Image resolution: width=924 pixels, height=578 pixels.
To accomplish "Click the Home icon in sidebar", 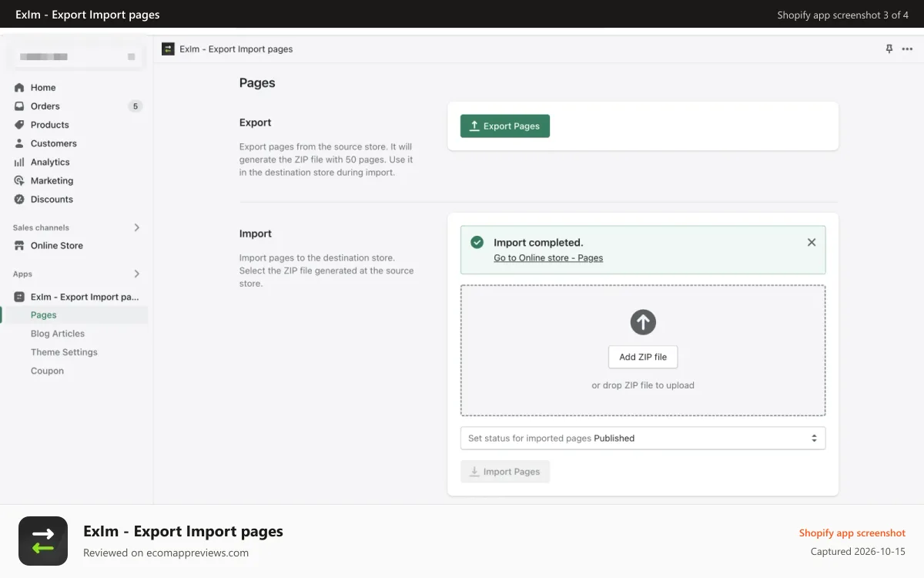I will pos(19,88).
